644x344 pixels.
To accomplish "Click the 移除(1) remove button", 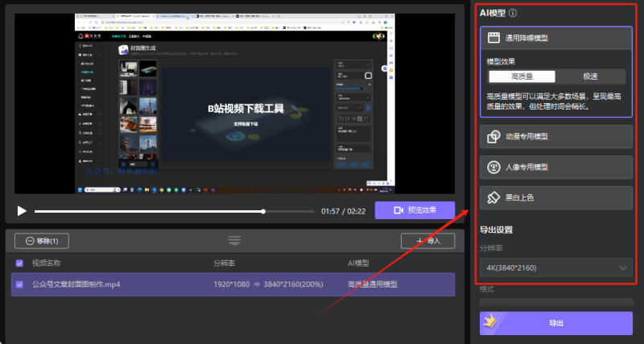I will pos(42,241).
